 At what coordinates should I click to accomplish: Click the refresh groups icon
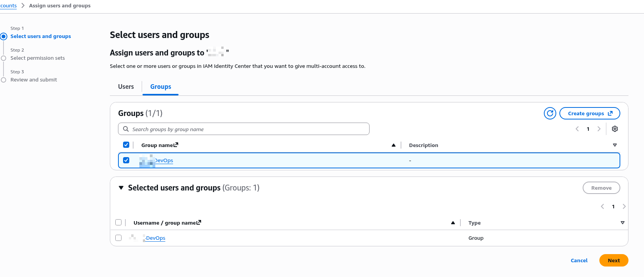pos(550,113)
